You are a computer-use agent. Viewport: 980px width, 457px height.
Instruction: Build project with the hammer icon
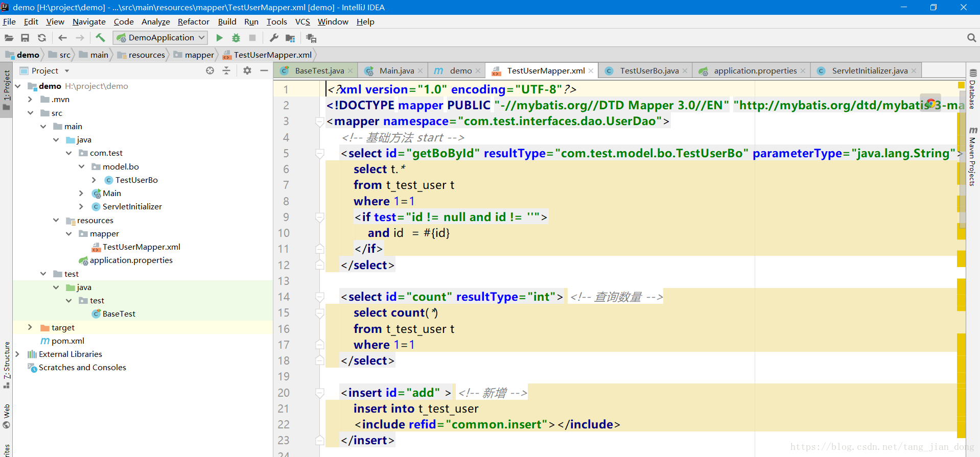point(100,38)
